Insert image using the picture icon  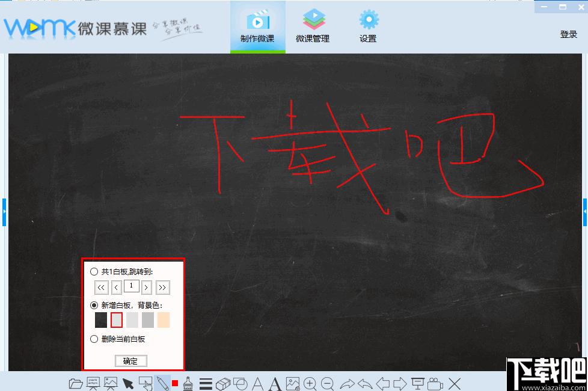pos(293,384)
